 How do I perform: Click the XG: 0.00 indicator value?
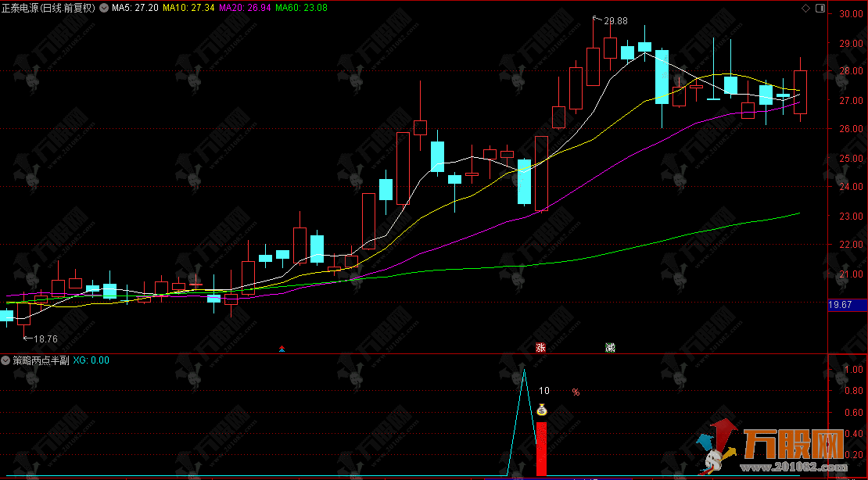[91, 360]
